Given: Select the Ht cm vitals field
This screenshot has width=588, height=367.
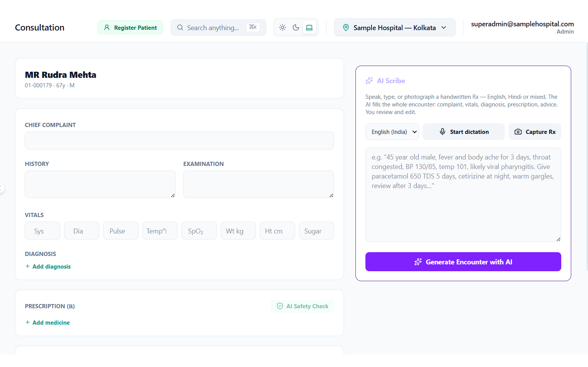Looking at the screenshot, I should [277, 231].
